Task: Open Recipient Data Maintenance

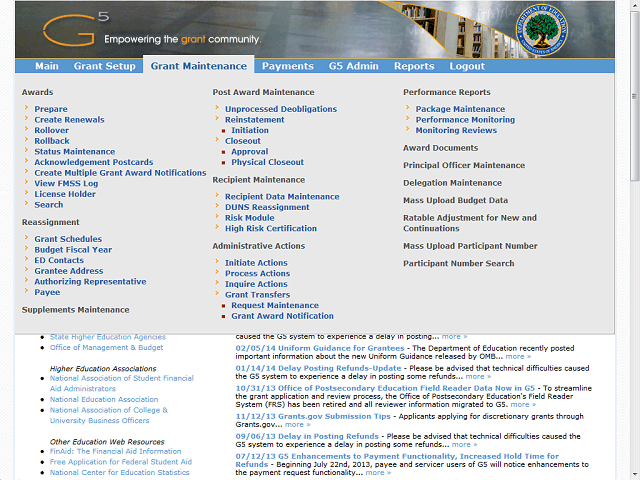Action: [282, 196]
